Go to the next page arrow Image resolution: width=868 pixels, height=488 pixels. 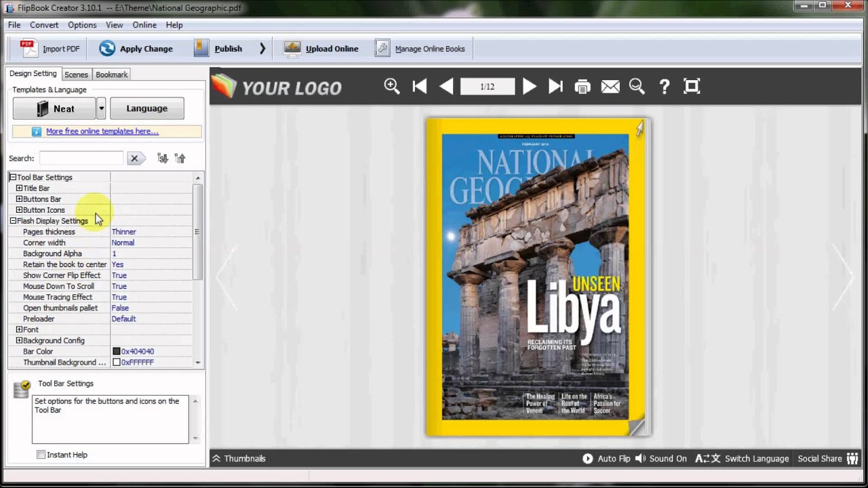pos(529,86)
